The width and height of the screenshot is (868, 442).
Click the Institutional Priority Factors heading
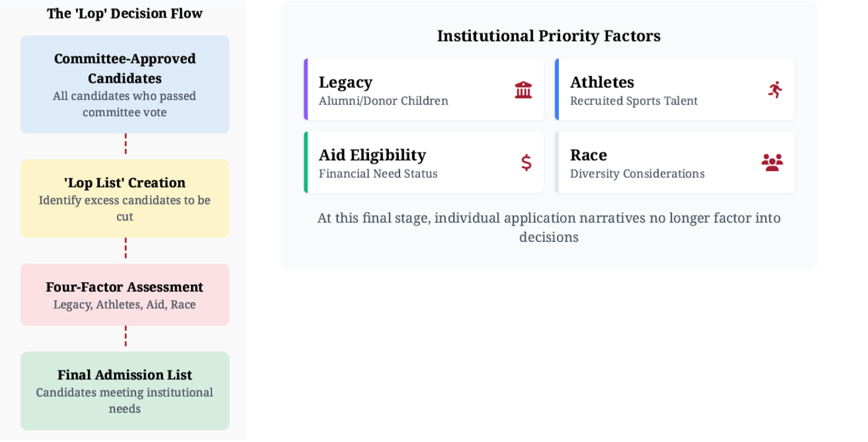pos(549,36)
